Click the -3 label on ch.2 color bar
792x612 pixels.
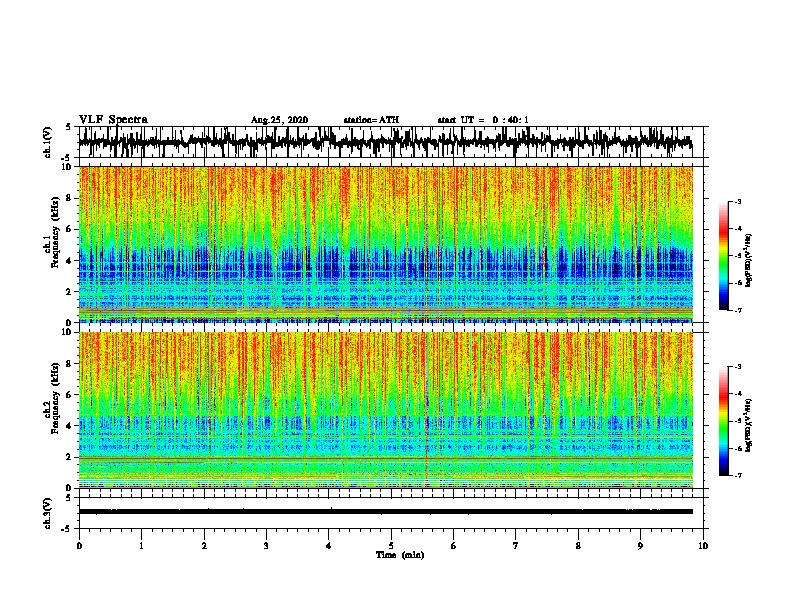coord(738,367)
